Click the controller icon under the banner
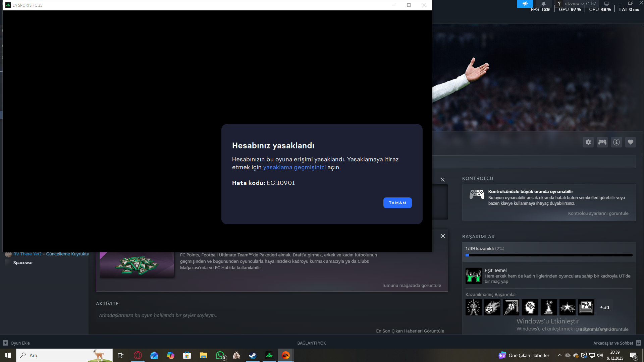644x362 pixels. (x=602, y=142)
